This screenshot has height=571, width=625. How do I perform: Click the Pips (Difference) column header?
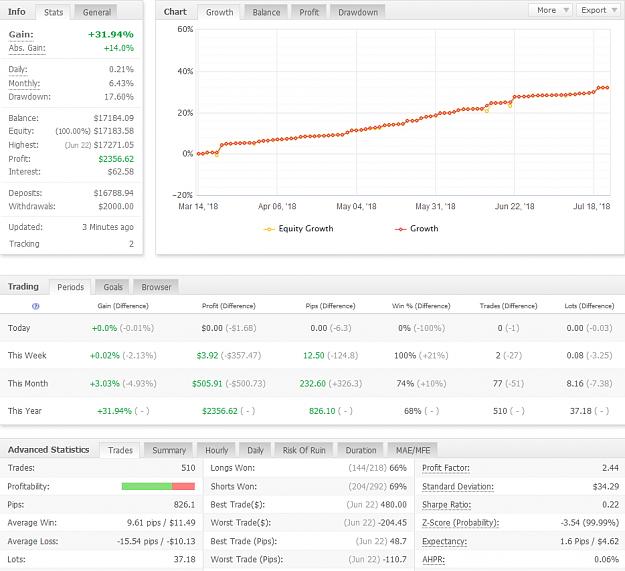coord(330,306)
